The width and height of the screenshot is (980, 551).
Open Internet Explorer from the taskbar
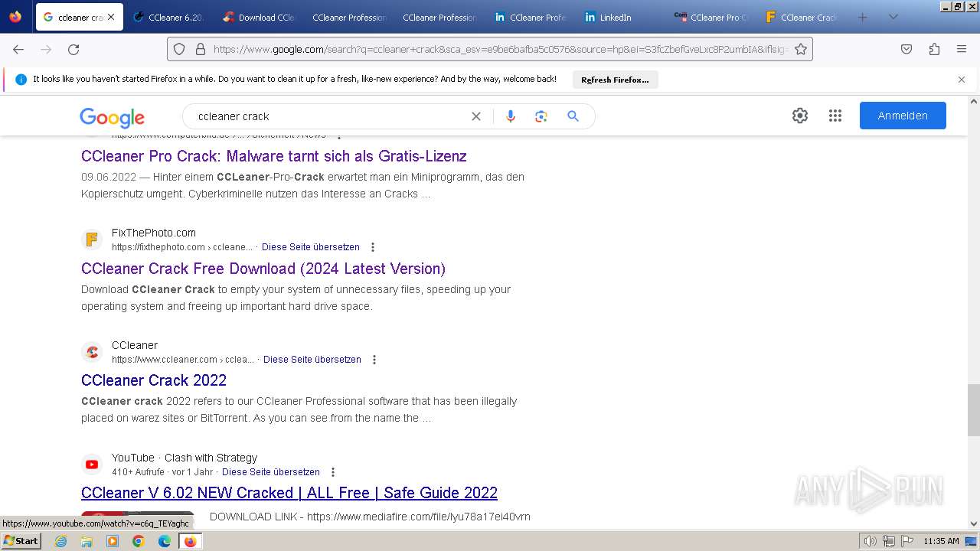point(61,541)
